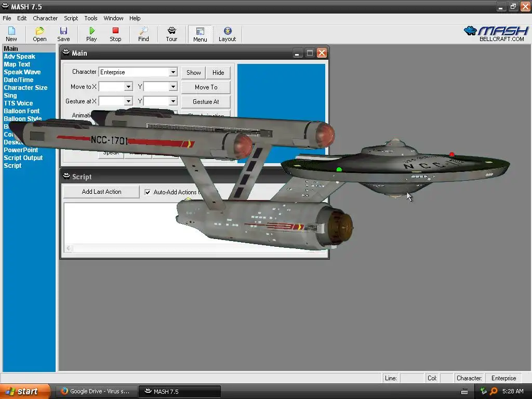Expand the Move to X dropdown
532x399 pixels.
(128, 87)
